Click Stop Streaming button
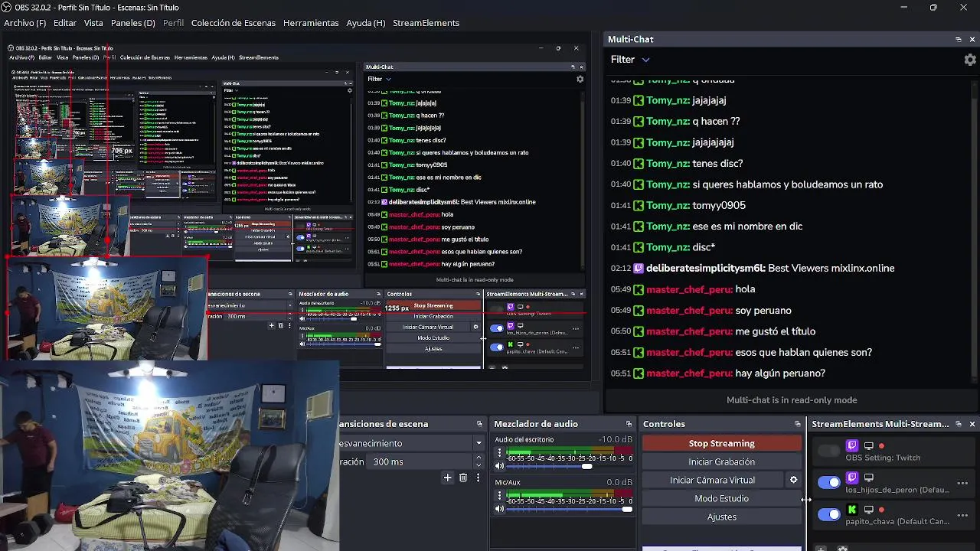 pos(721,443)
